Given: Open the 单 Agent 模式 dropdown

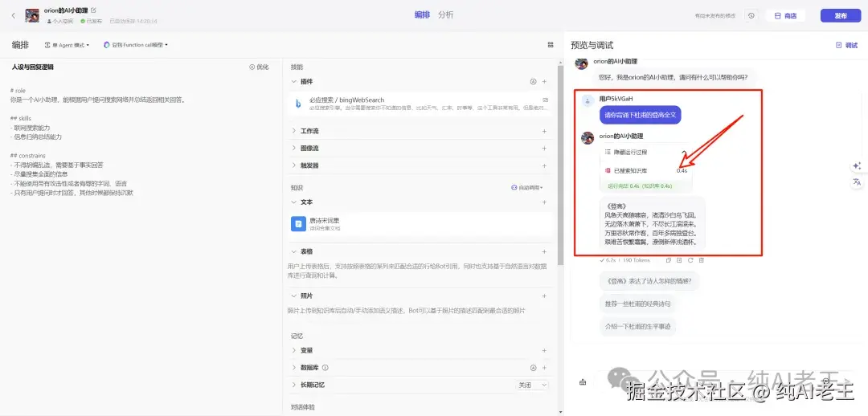Looking at the screenshot, I should tap(67, 45).
